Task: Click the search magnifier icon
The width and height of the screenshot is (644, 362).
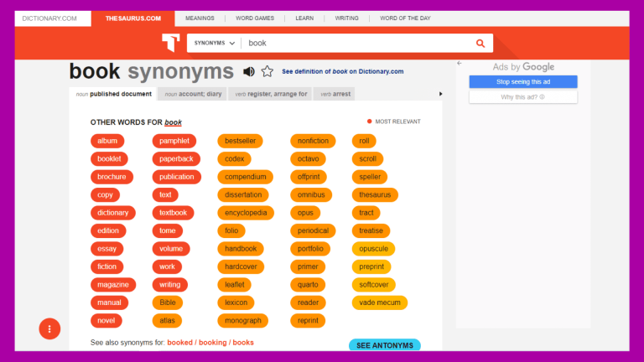Action: point(480,44)
